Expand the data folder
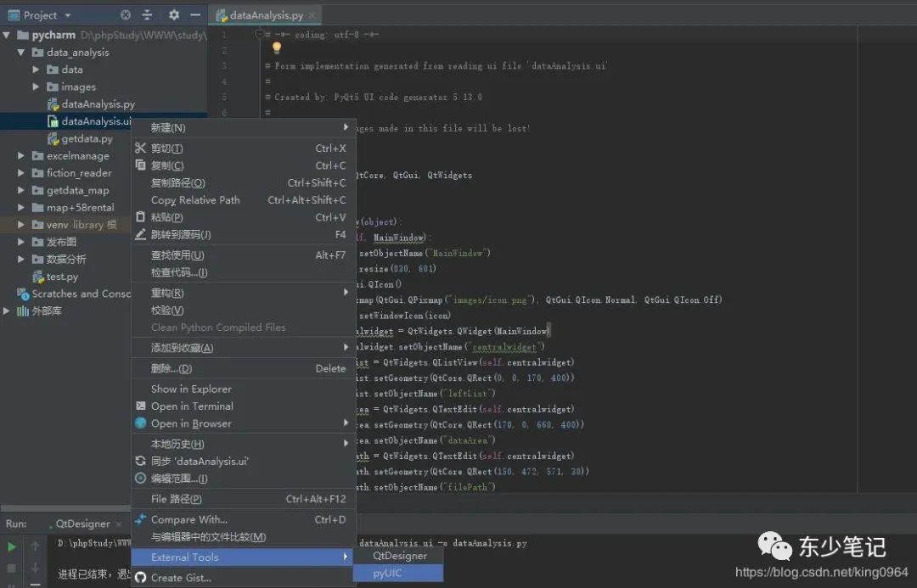917x588 pixels. click(x=36, y=70)
